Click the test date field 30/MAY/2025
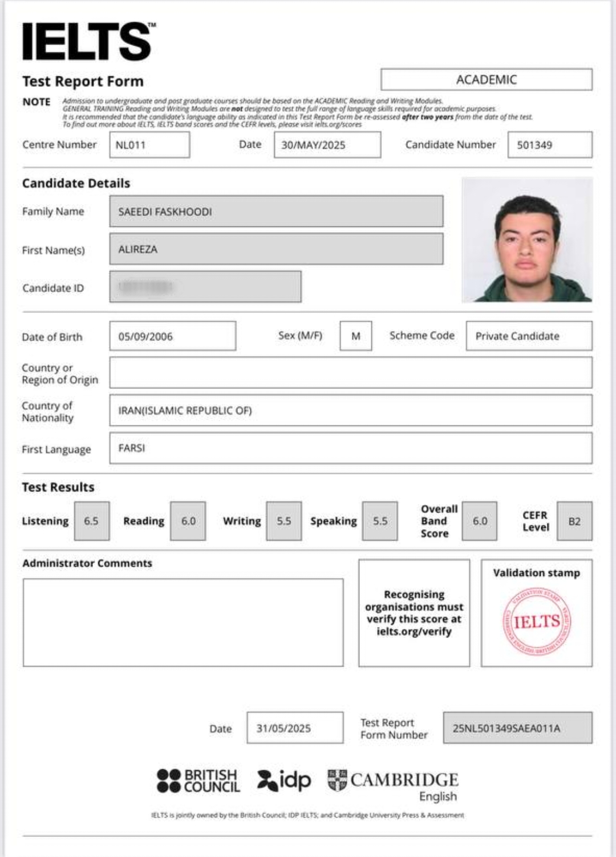 pos(327,145)
